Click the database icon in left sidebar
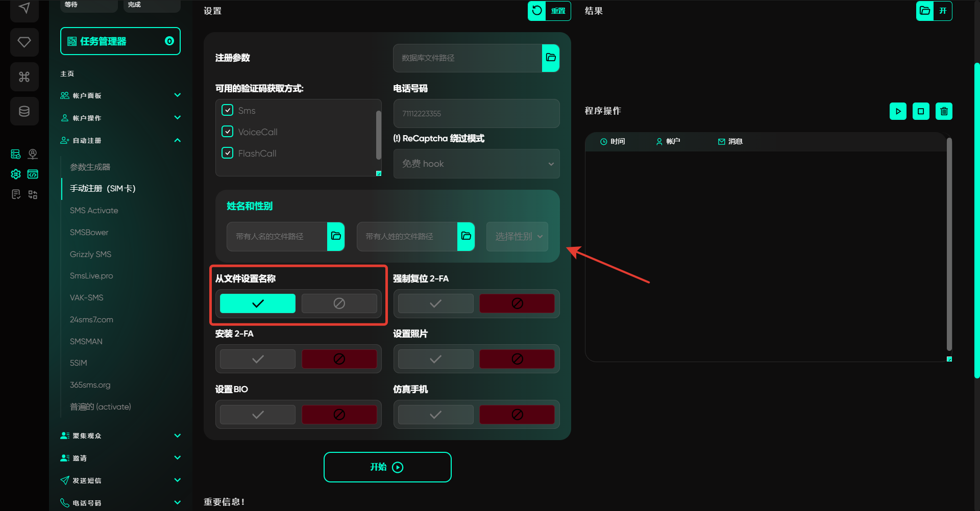980x511 pixels. click(24, 111)
